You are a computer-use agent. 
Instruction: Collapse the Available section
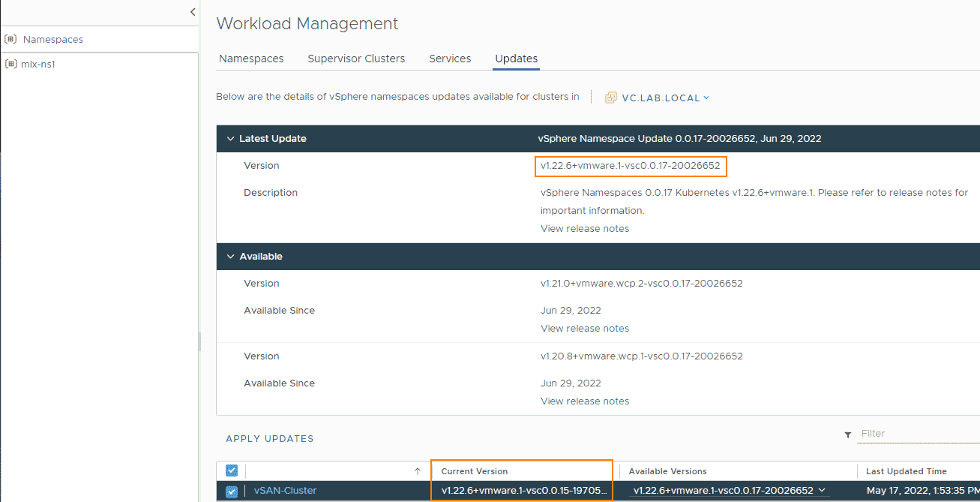pos(229,257)
